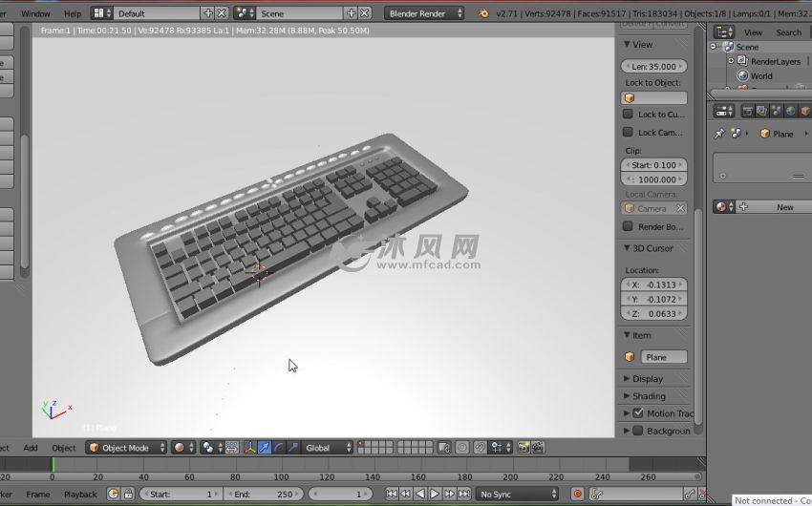
Task: Click the pin icon in Properties header
Action: (719, 134)
